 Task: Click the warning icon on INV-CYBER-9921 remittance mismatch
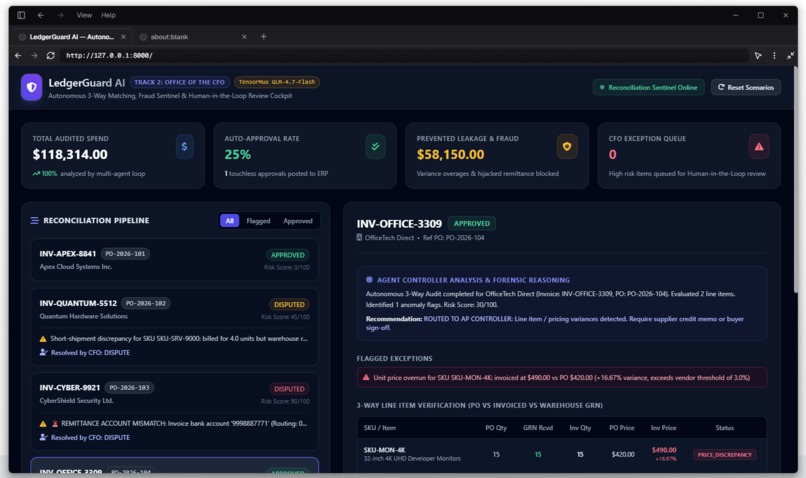pyautogui.click(x=43, y=424)
